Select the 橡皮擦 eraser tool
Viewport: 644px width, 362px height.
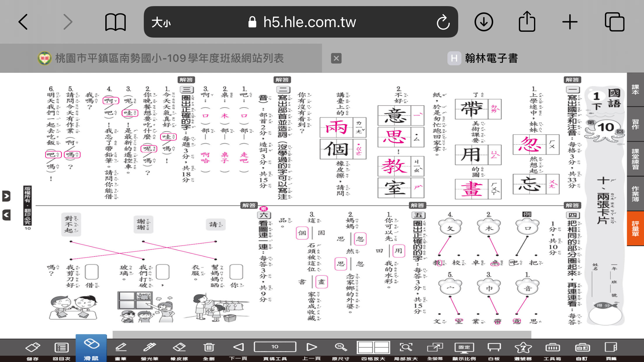(x=179, y=351)
